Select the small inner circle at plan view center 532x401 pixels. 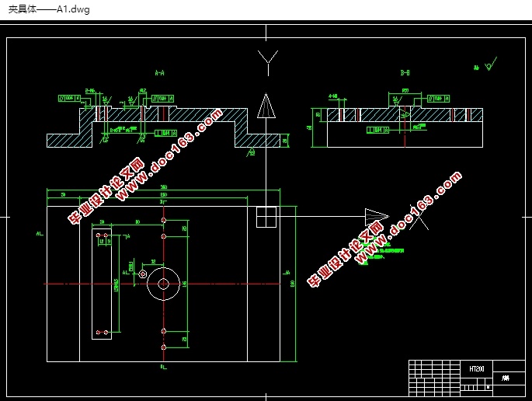(164, 284)
